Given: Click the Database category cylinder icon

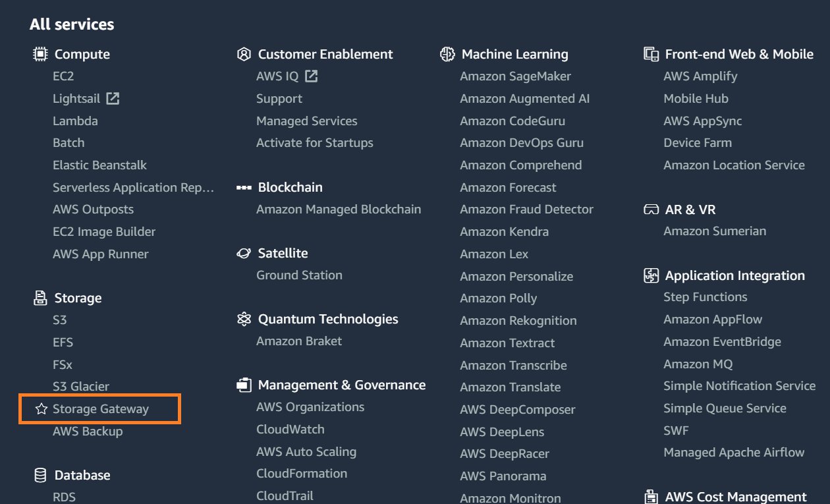Looking at the screenshot, I should click(x=40, y=475).
